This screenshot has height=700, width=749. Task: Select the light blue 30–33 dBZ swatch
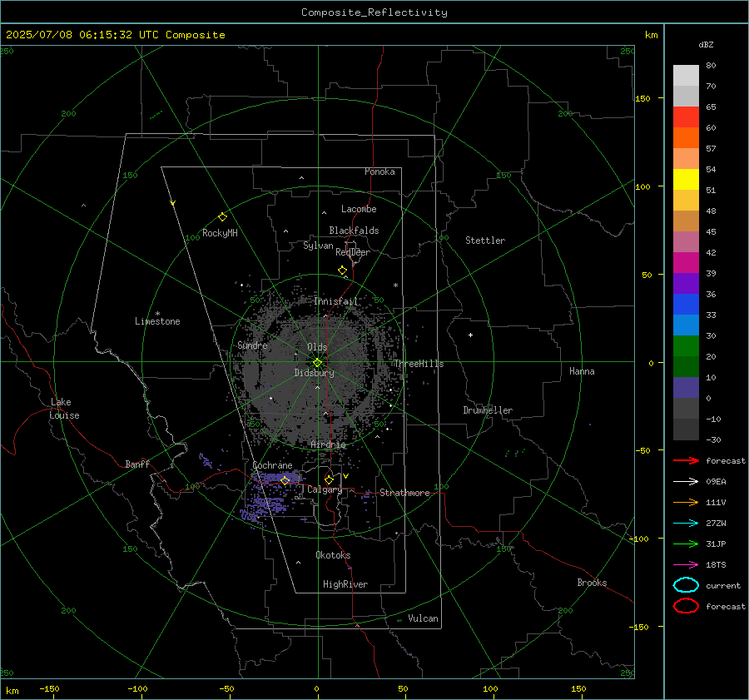pos(686,325)
